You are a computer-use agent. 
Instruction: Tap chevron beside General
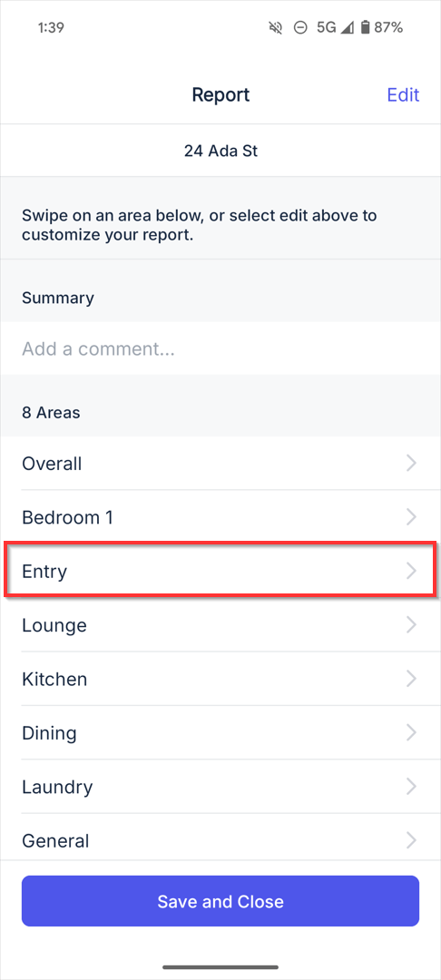411,840
